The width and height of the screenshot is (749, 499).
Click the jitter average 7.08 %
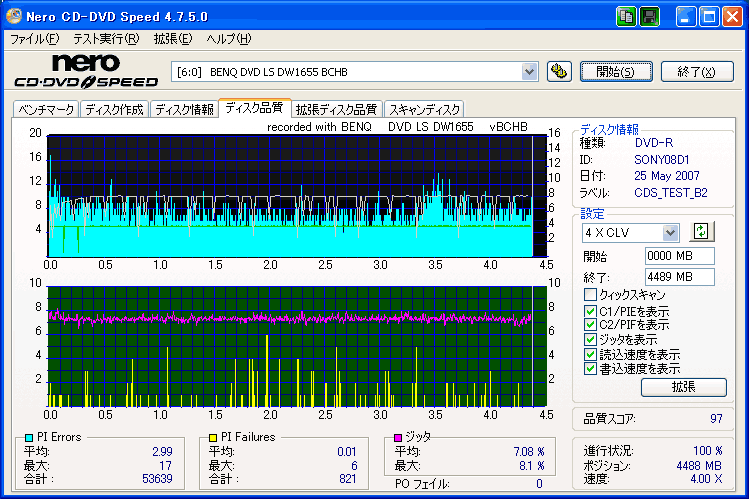coord(529,451)
